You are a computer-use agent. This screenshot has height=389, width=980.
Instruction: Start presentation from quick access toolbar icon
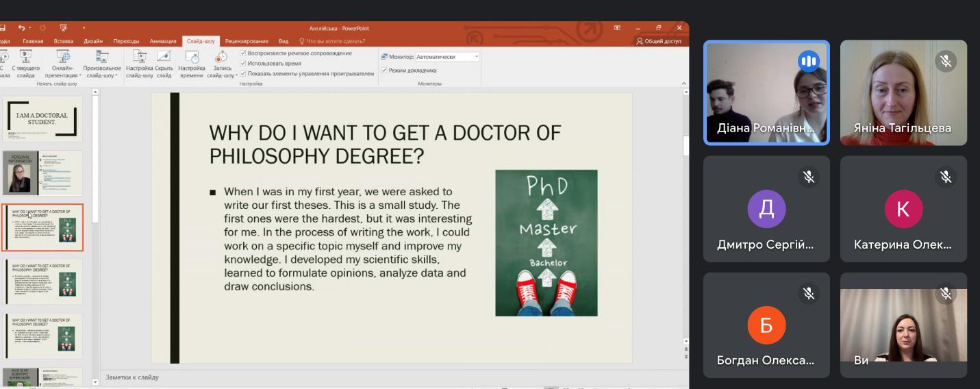point(64,28)
